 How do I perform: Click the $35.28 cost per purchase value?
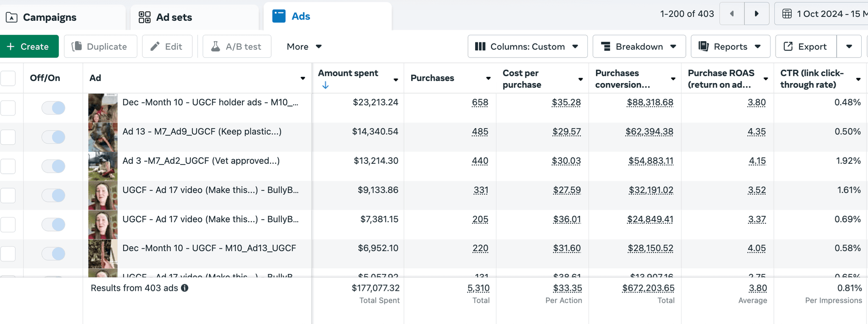click(x=566, y=103)
